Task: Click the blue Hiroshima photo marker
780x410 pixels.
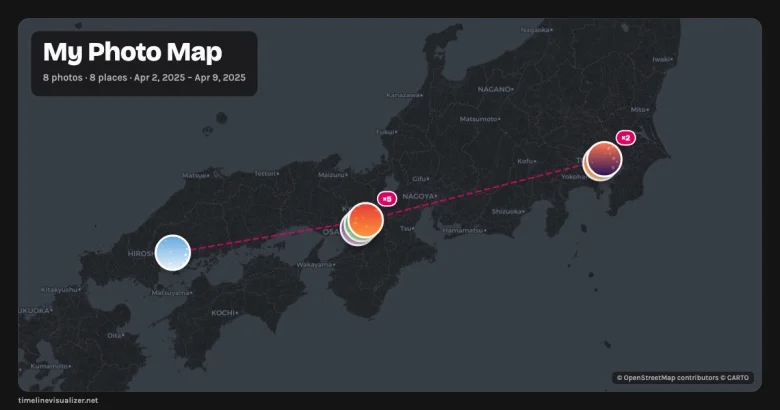Action: 173,253
